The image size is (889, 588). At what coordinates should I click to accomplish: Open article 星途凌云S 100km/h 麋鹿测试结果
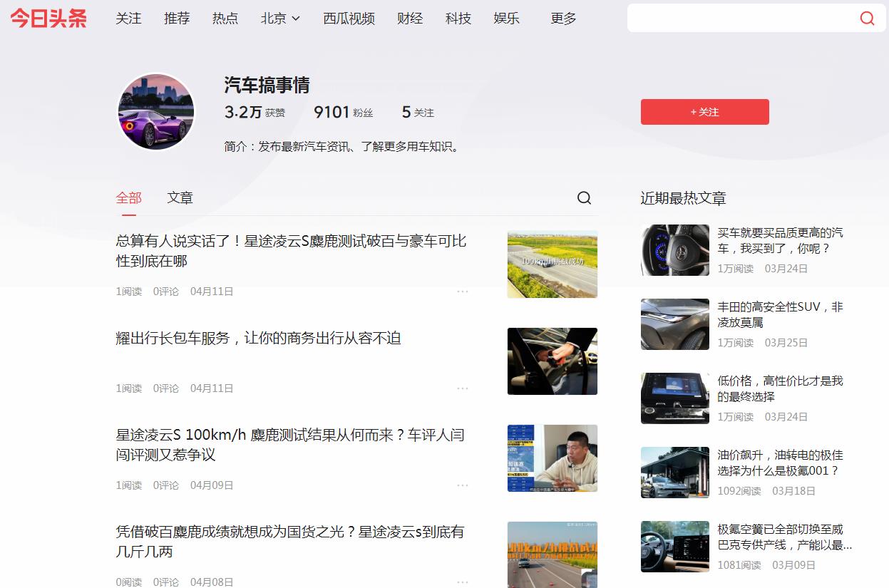point(290,445)
